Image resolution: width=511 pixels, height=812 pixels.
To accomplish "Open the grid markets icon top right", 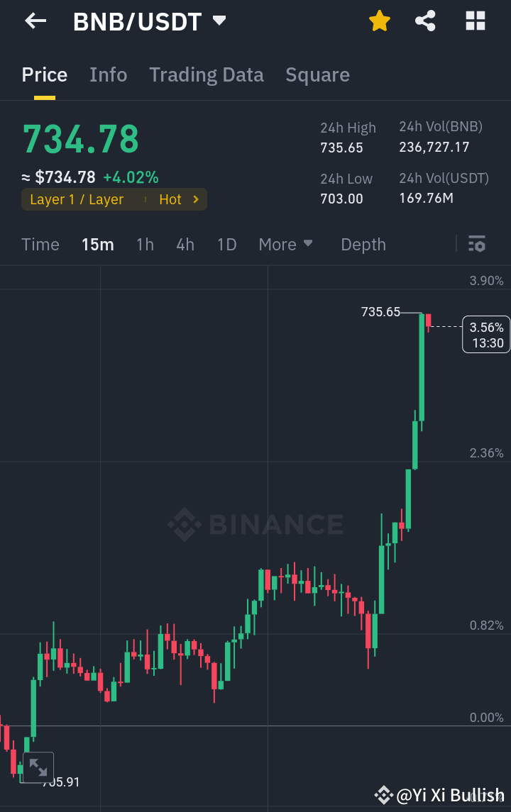I will coord(475,21).
